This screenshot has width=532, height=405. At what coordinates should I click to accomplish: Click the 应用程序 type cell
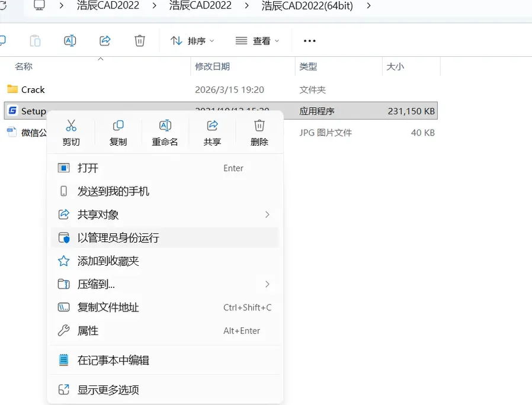click(x=317, y=111)
